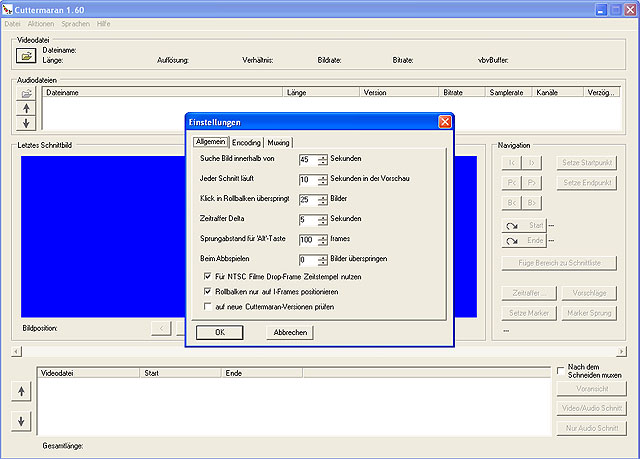Click Video/Audio Schnitt button
The height and width of the screenshot is (459, 640).
point(592,408)
